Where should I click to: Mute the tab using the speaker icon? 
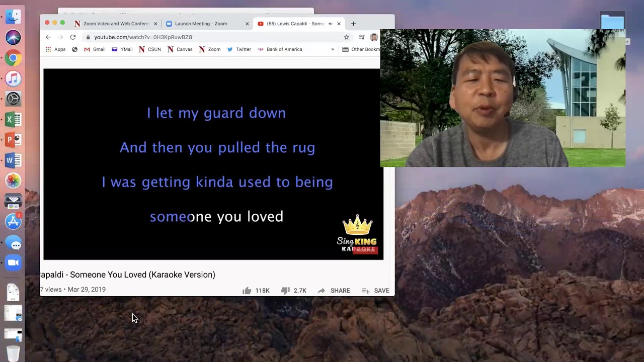[331, 24]
